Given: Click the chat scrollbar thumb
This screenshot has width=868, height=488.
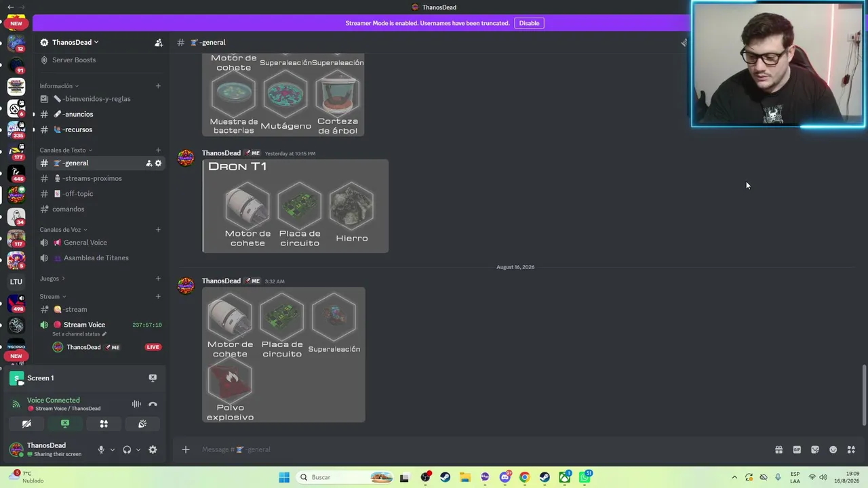Looking at the screenshot, I should (x=864, y=395).
